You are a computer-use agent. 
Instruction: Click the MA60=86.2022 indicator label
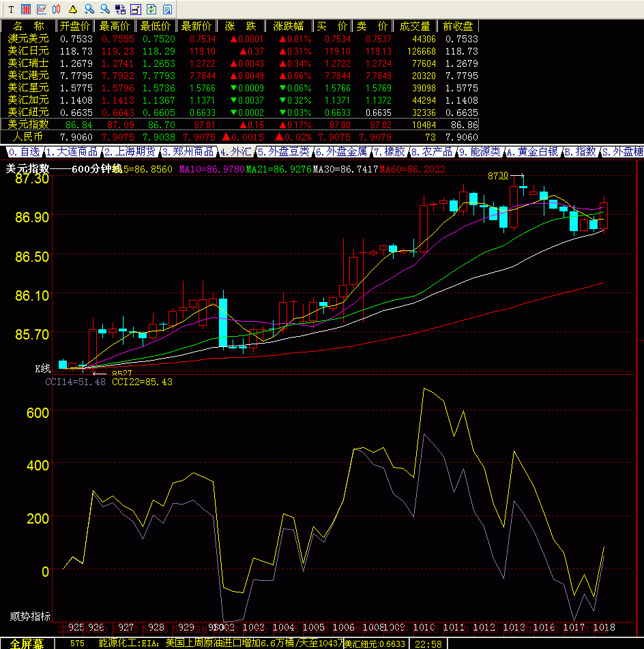[x=413, y=169]
